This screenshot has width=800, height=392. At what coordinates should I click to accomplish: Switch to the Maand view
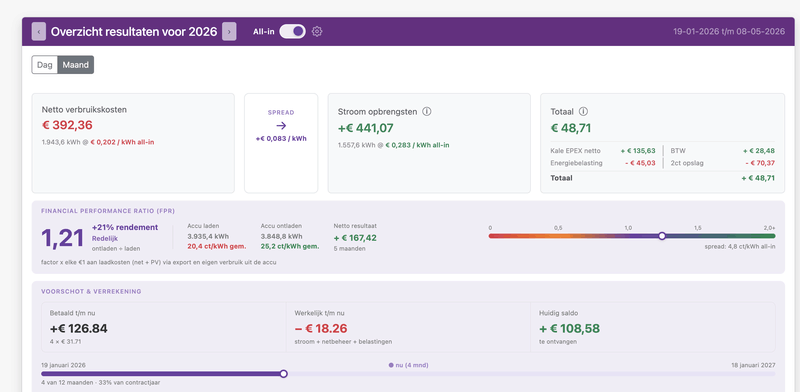tap(76, 65)
